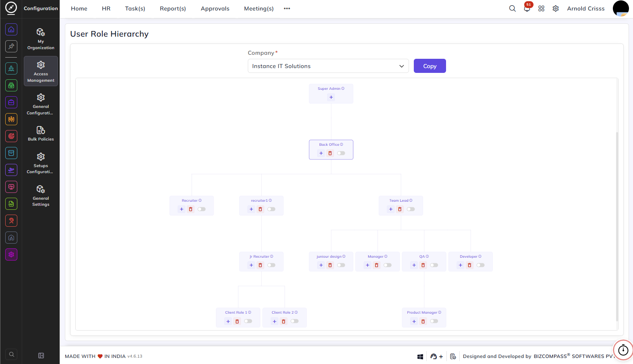Collapse the sidebar panel icon
The width and height of the screenshot is (633, 364).
point(41,356)
